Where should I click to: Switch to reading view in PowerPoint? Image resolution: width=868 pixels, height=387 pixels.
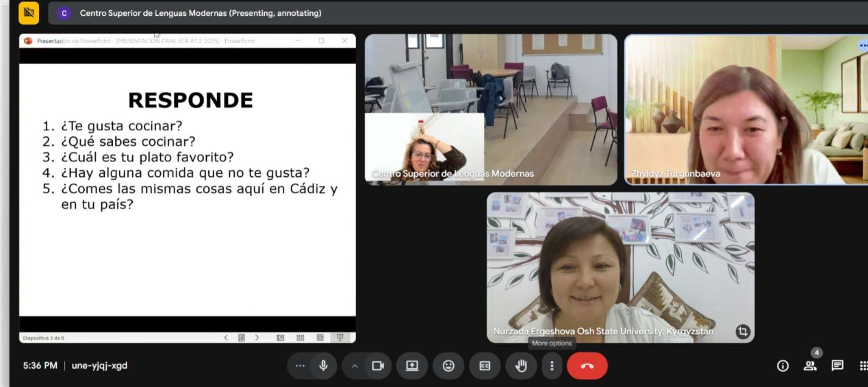point(320,338)
